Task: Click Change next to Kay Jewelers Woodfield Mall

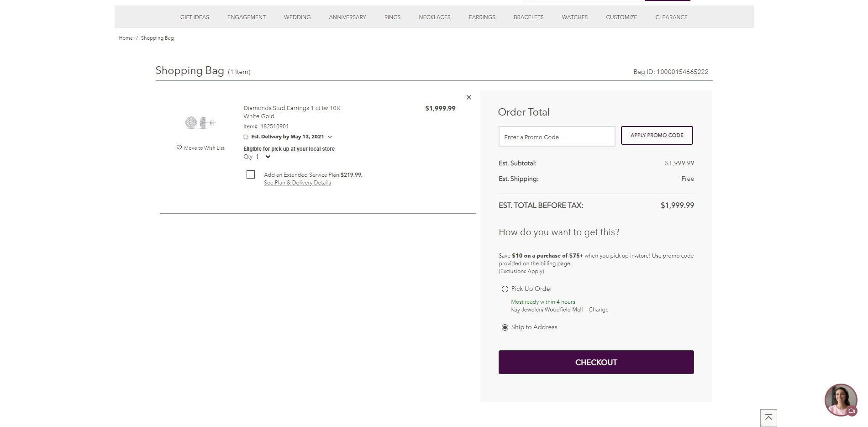Action: 598,309
